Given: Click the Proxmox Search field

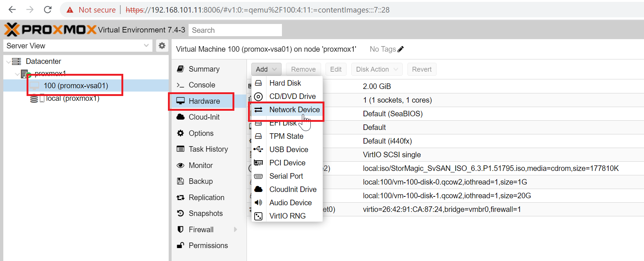Looking at the screenshot, I should click(235, 30).
